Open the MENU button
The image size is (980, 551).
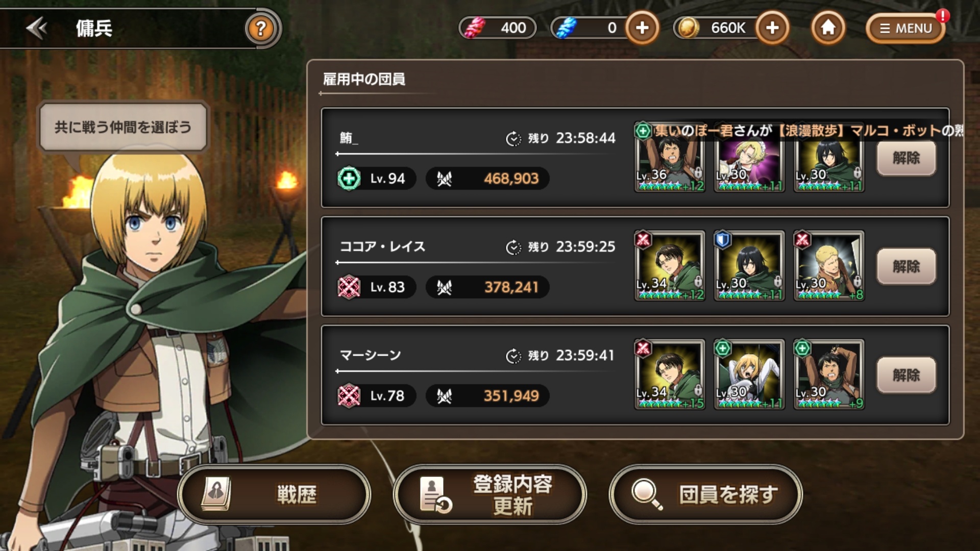pos(905,28)
